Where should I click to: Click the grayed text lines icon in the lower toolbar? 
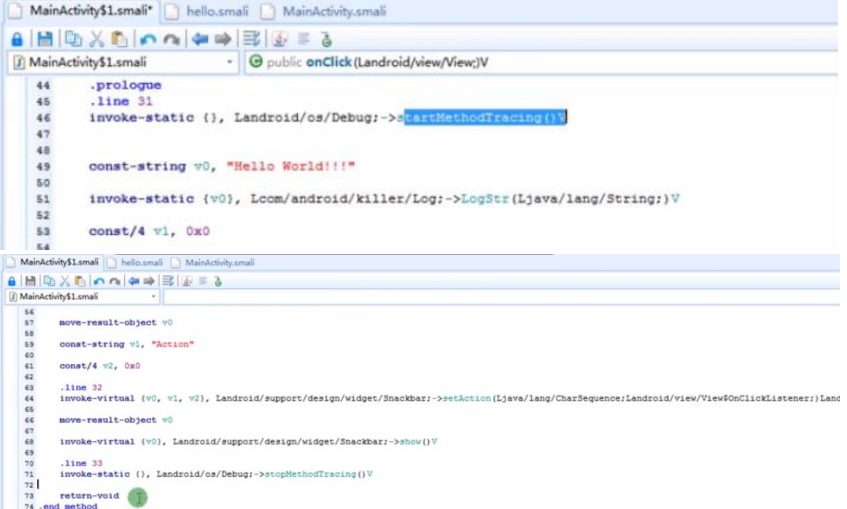tap(203, 281)
